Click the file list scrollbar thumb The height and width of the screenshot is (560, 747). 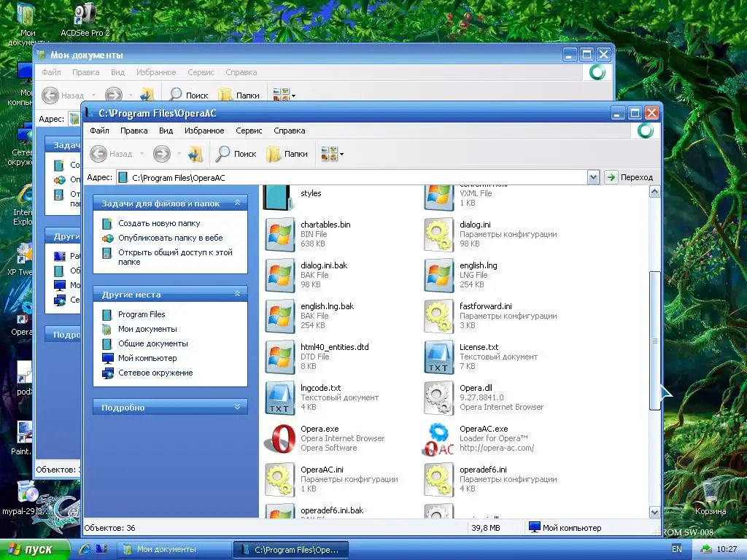pos(655,341)
